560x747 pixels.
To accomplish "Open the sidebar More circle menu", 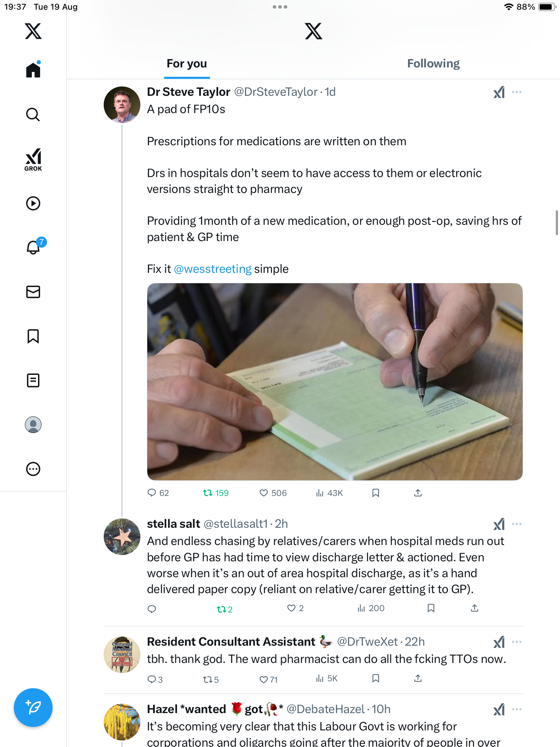I will tap(33, 469).
